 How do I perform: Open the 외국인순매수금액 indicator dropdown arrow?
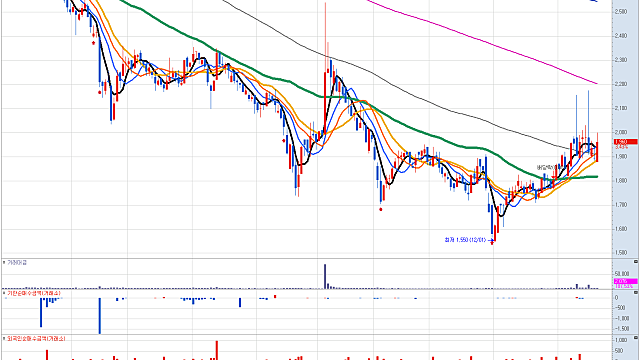[x=4, y=338]
